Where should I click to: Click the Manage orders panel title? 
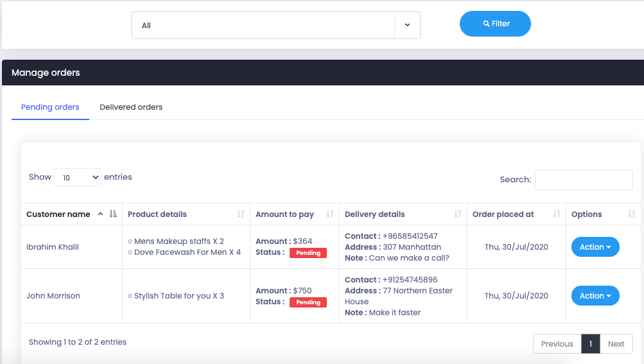point(46,73)
